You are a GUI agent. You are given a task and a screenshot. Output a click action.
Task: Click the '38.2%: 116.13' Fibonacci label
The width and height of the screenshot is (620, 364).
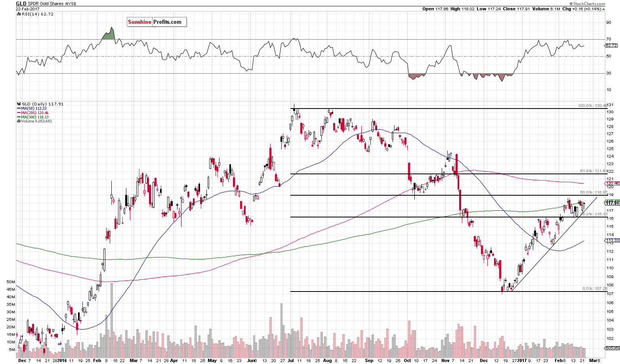593,214
